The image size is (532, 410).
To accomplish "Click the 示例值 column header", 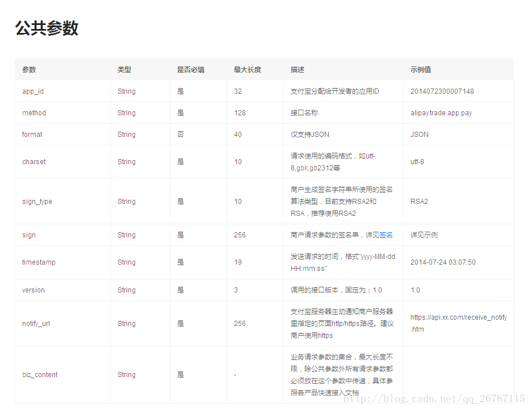I will (x=419, y=70).
